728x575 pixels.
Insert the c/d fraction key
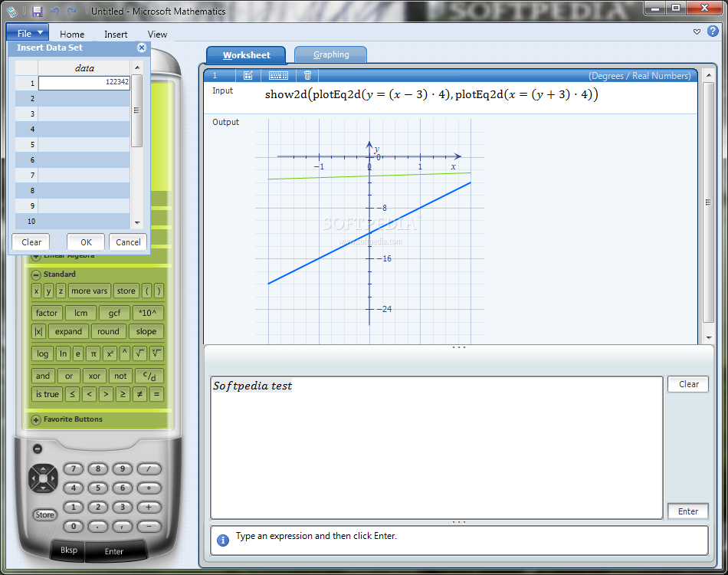point(149,376)
